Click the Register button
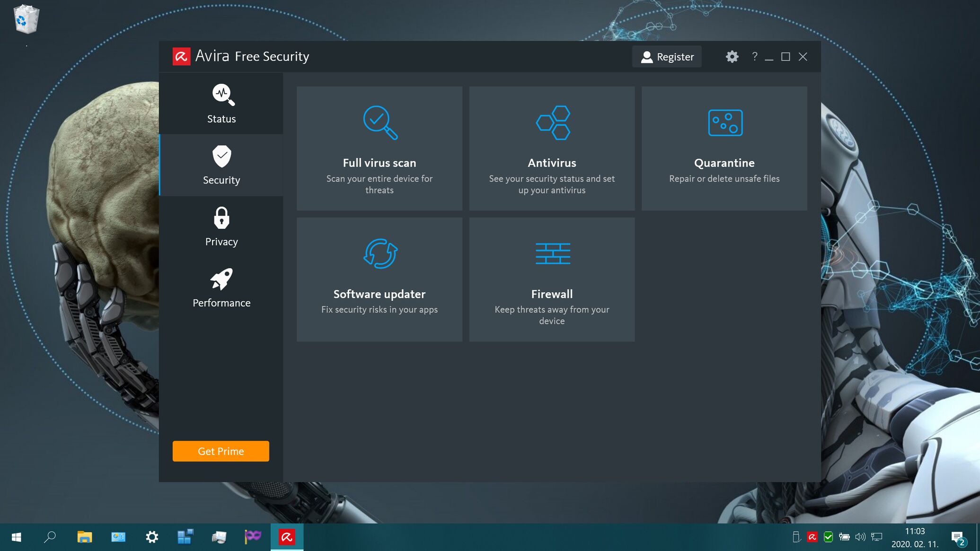Screen dimensions: 980x551 (x=667, y=57)
